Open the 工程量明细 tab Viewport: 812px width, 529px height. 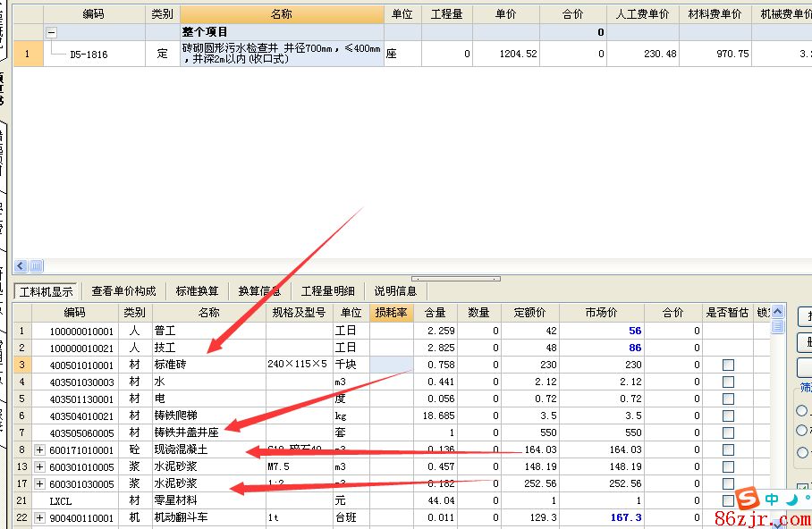point(327,291)
